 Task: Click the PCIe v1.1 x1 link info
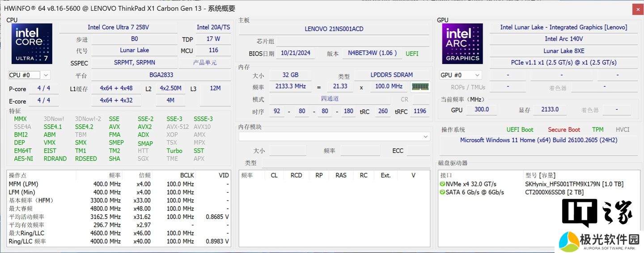point(563,63)
